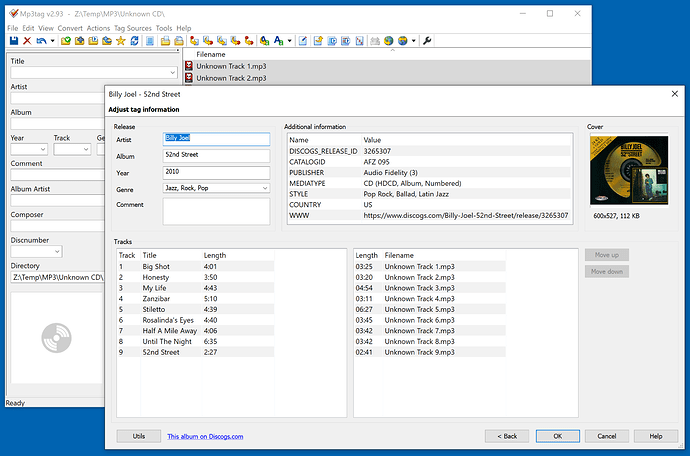This screenshot has width=690, height=456.
Task: Click the Move up button
Action: point(607,255)
